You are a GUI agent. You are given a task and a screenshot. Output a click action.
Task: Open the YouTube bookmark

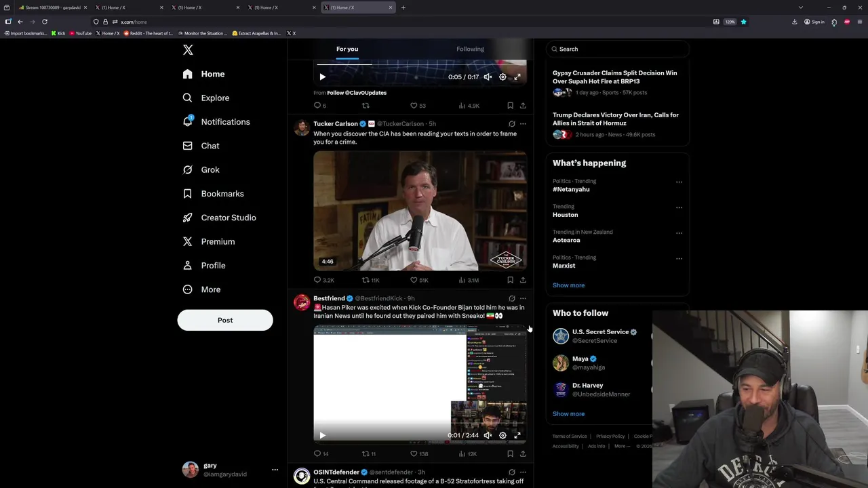80,33
